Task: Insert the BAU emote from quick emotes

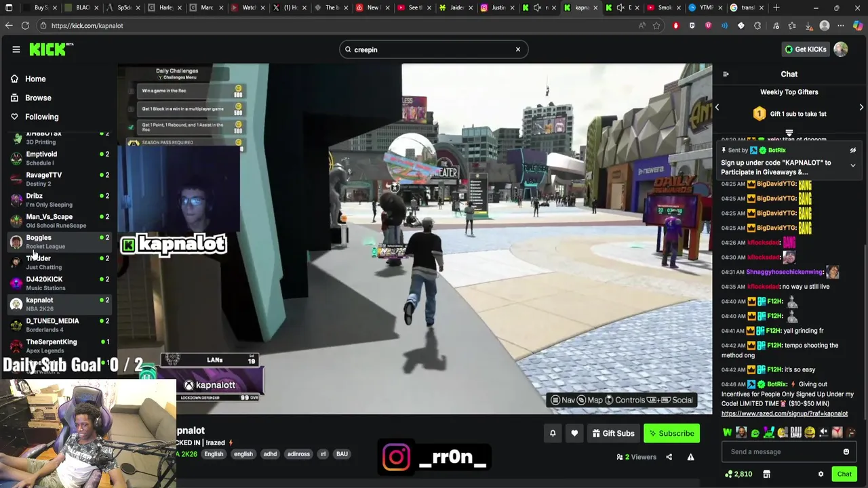Action: tap(796, 432)
